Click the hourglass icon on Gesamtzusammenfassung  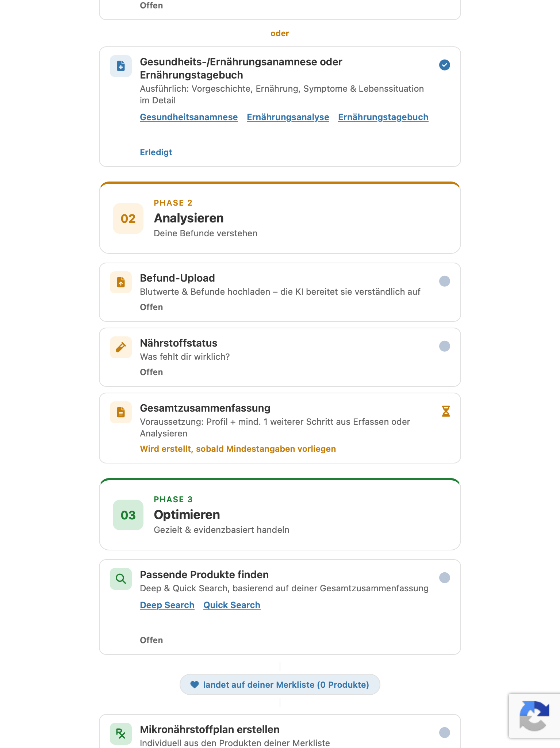446,411
